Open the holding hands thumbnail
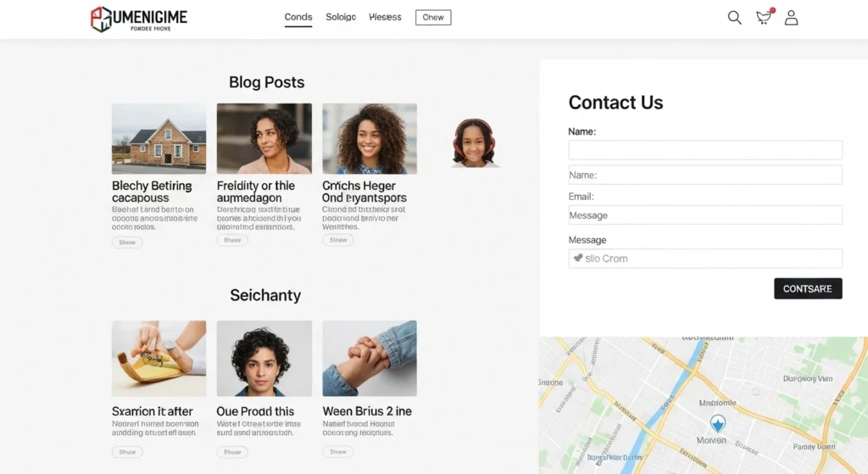Screen dimensions: 868x474 pyautogui.click(x=370, y=359)
